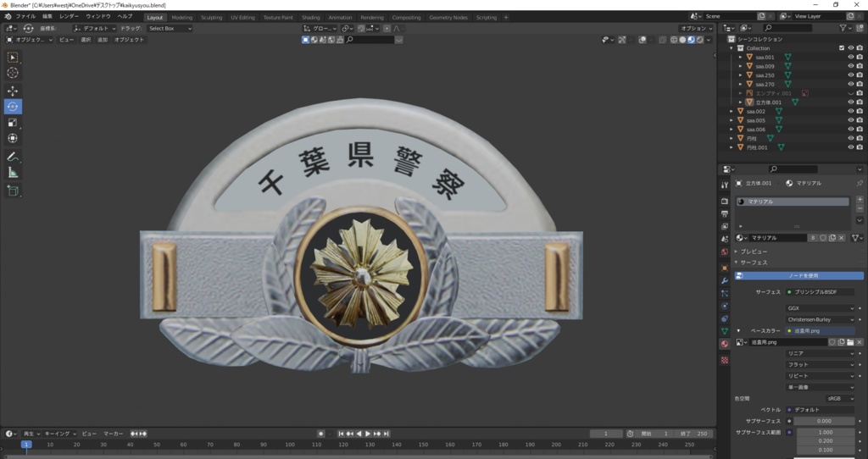The width and height of the screenshot is (868, 459).
Task: Switch to UV Editing workspace tab
Action: pos(242,18)
